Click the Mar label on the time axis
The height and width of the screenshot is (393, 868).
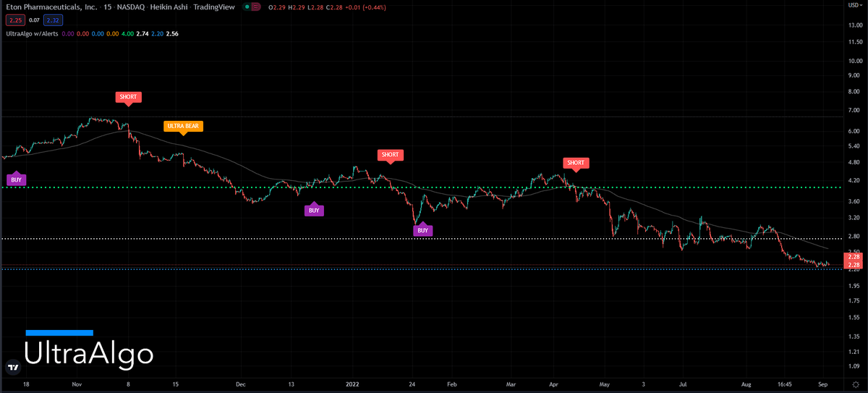click(512, 384)
